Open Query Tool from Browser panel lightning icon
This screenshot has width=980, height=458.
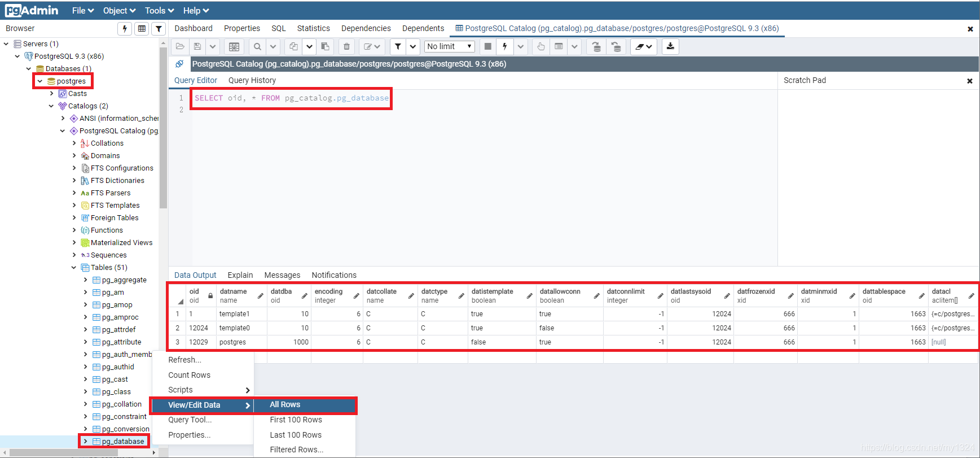point(125,28)
